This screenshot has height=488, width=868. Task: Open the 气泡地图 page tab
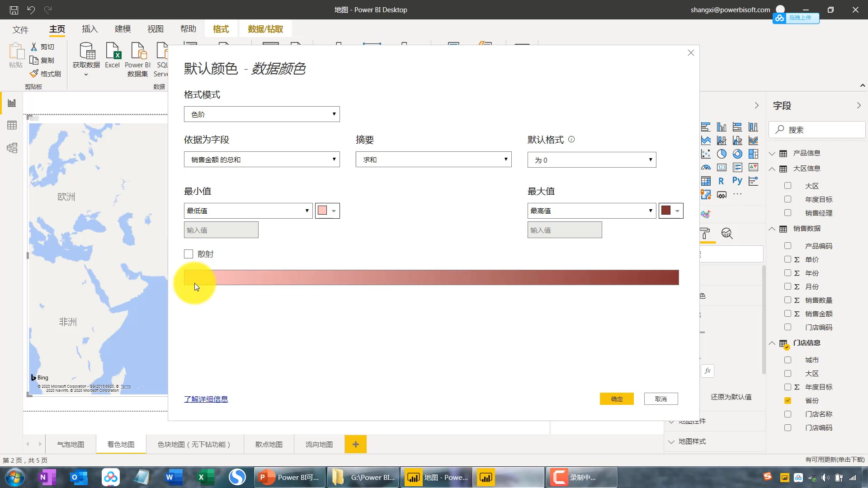pyautogui.click(x=70, y=444)
